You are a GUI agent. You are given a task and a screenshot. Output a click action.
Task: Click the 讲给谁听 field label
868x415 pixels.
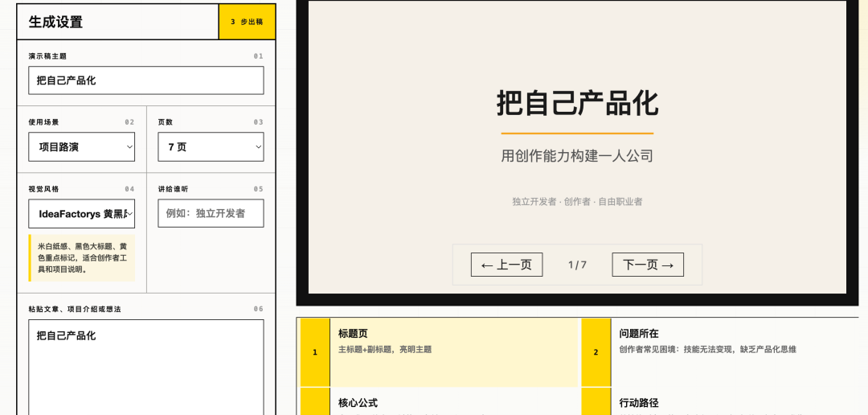click(x=174, y=189)
